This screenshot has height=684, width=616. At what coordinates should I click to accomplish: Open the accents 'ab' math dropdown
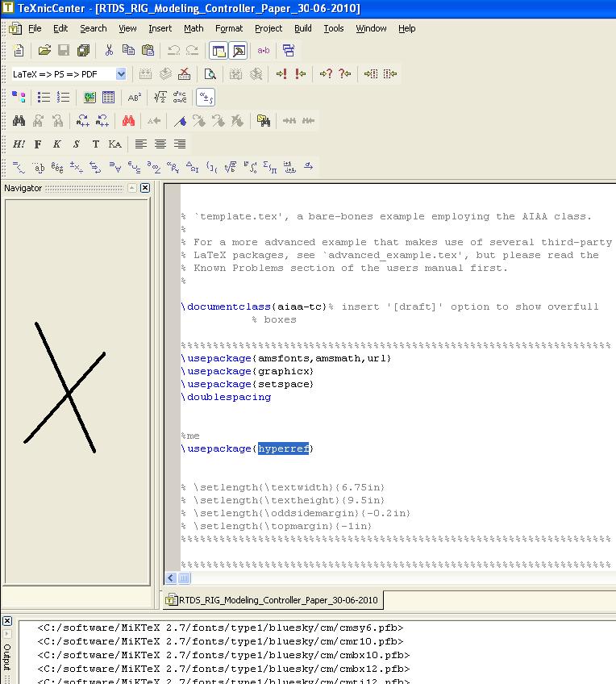(39, 167)
